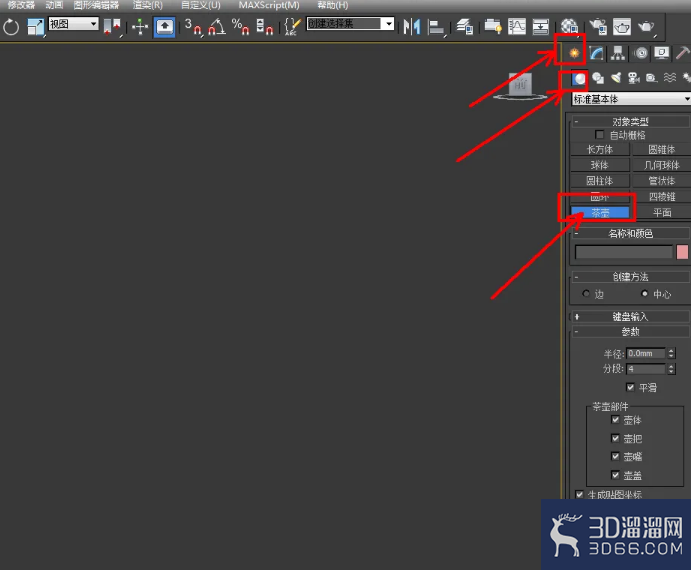Open Edit Named Selection Sets icon
The width and height of the screenshot is (691, 570).
[x=292, y=27]
